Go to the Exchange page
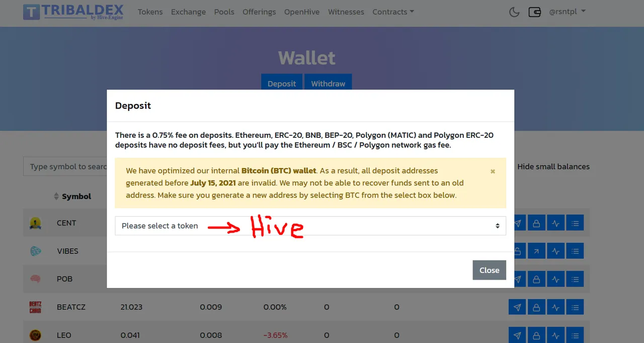This screenshot has width=644, height=343. coord(188,12)
